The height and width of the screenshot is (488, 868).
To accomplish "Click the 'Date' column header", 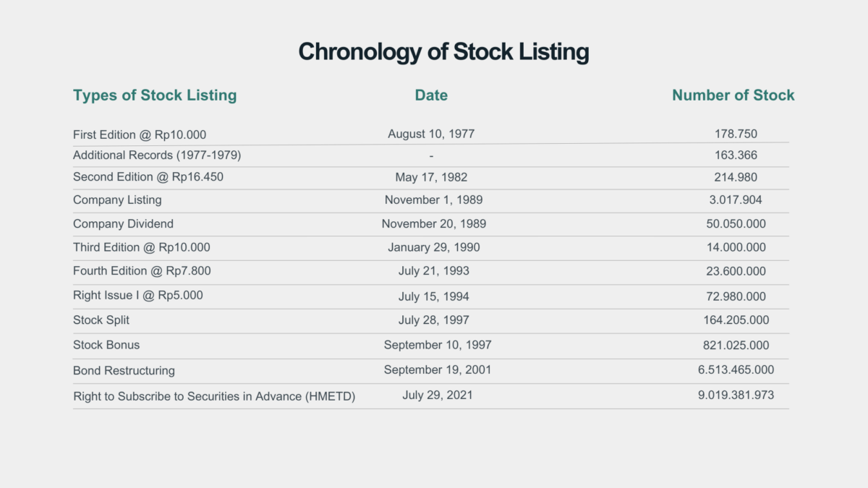I will [x=431, y=95].
